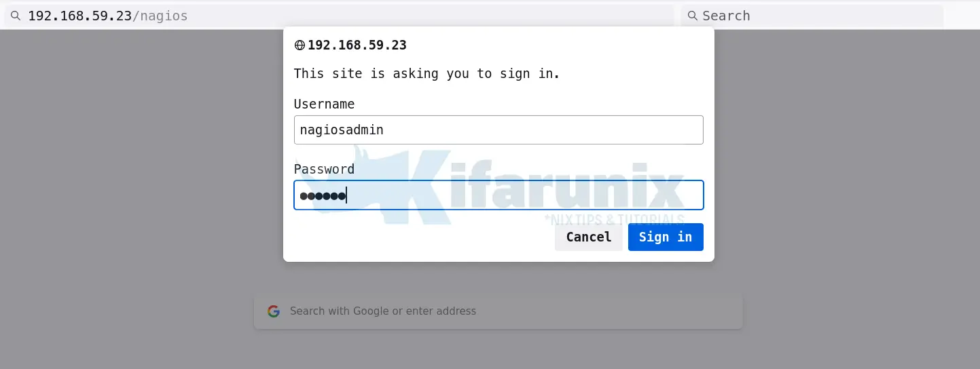
Task: Focus the top-right Search field
Action: [815, 16]
